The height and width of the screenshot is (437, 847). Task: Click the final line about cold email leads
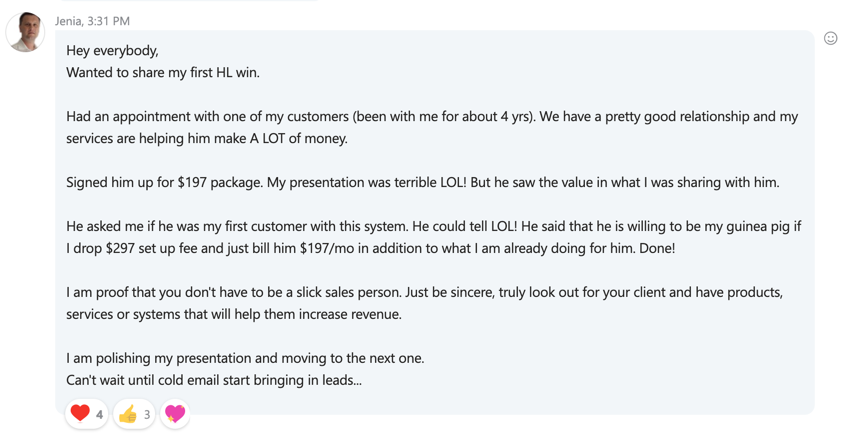(x=214, y=380)
